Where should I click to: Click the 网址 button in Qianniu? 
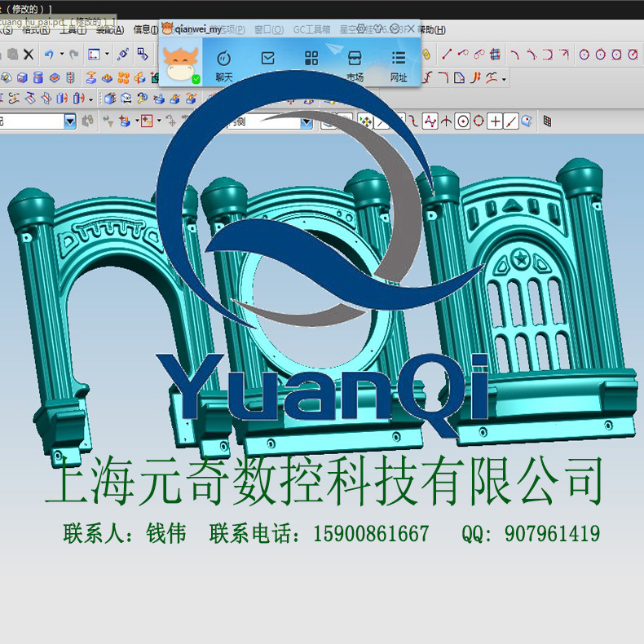coord(399,66)
